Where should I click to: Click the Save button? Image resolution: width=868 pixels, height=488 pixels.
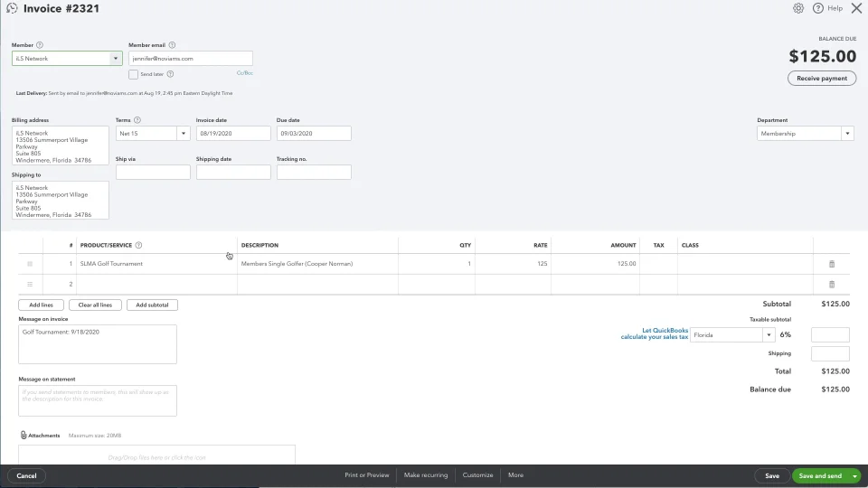771,476
